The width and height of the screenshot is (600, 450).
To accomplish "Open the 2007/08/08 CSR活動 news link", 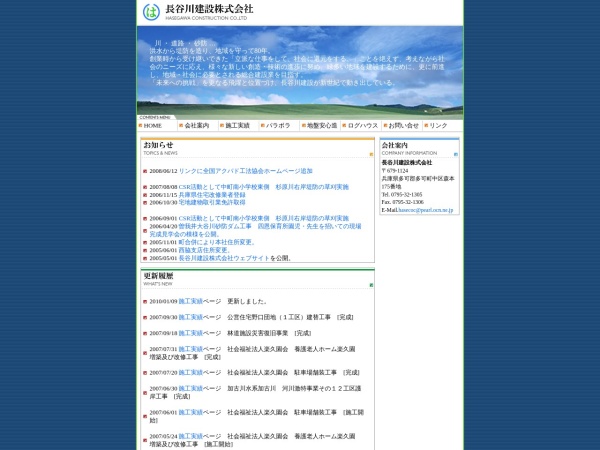I will click(x=264, y=187).
